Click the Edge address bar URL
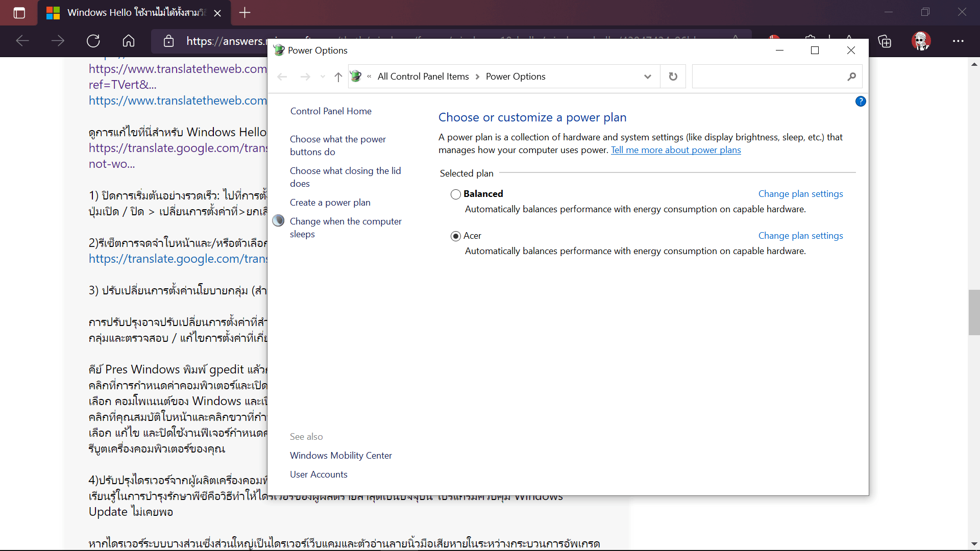The width and height of the screenshot is (980, 551). (226, 41)
